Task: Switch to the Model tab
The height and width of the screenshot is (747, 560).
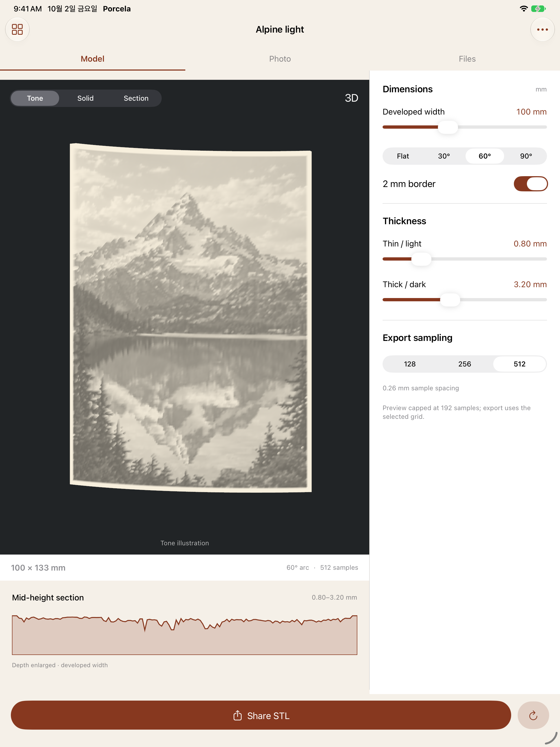Action: [x=93, y=59]
